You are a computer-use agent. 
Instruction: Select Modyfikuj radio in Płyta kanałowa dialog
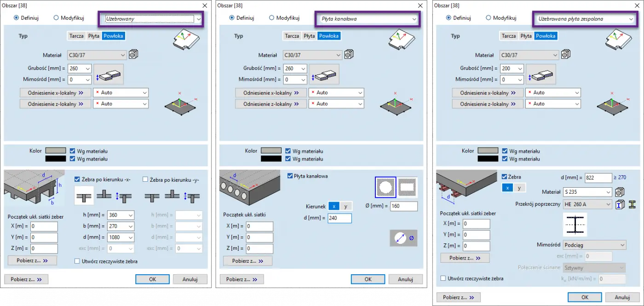tap(271, 18)
